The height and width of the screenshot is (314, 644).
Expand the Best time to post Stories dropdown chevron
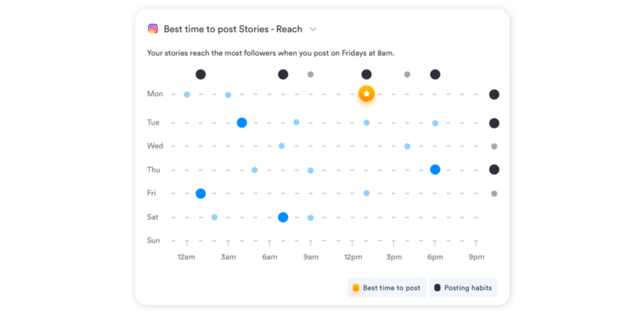tap(313, 29)
